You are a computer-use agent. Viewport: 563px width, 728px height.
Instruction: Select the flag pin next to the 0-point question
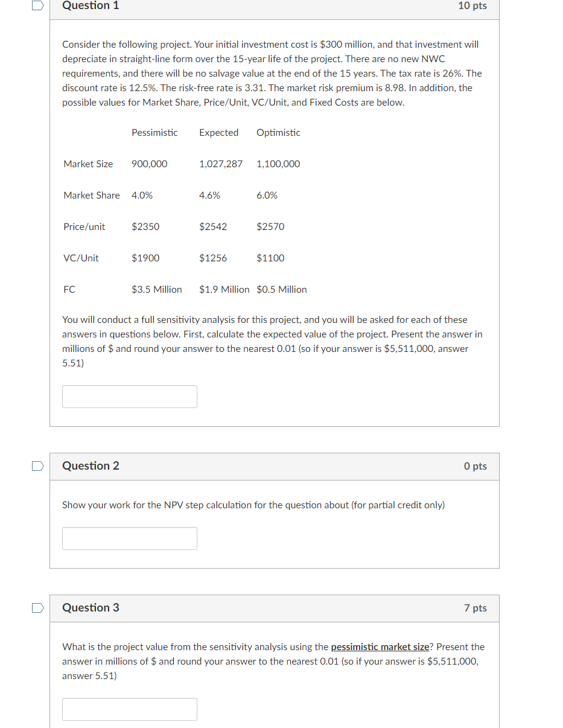pos(36,465)
